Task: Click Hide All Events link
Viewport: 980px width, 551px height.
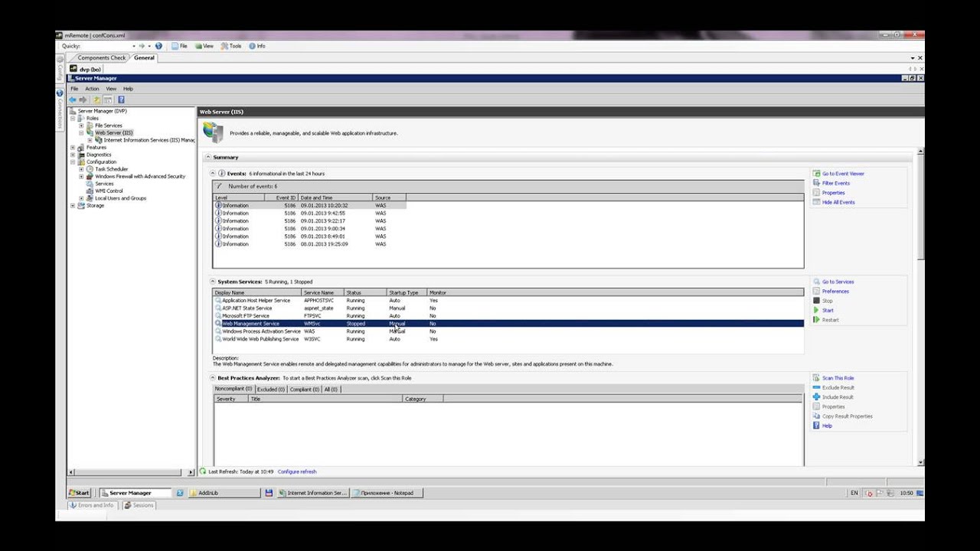Action: point(838,202)
